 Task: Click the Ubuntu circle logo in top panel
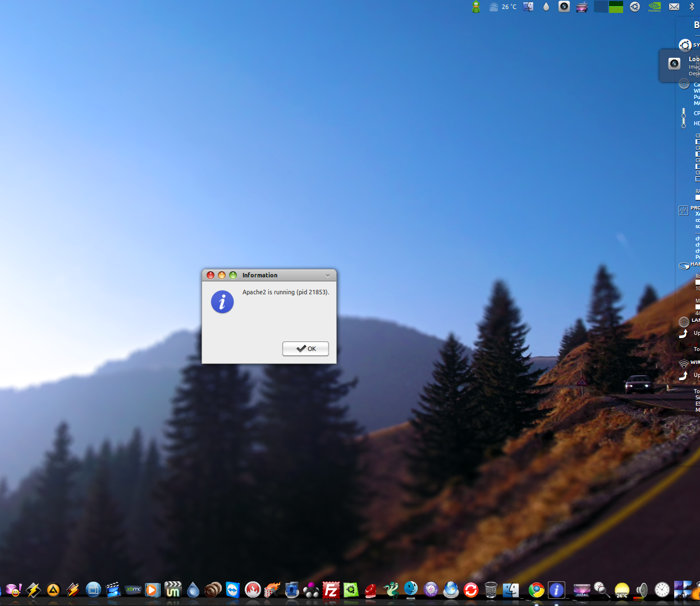(x=635, y=7)
